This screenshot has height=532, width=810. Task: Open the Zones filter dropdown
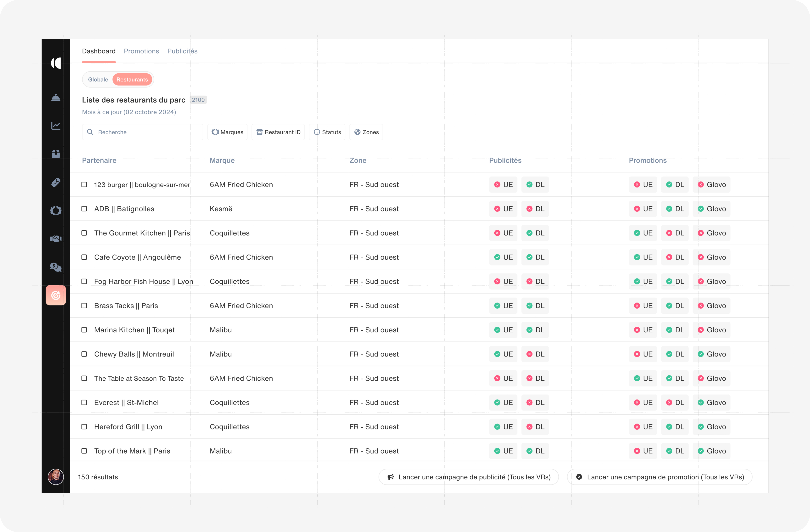(x=366, y=132)
